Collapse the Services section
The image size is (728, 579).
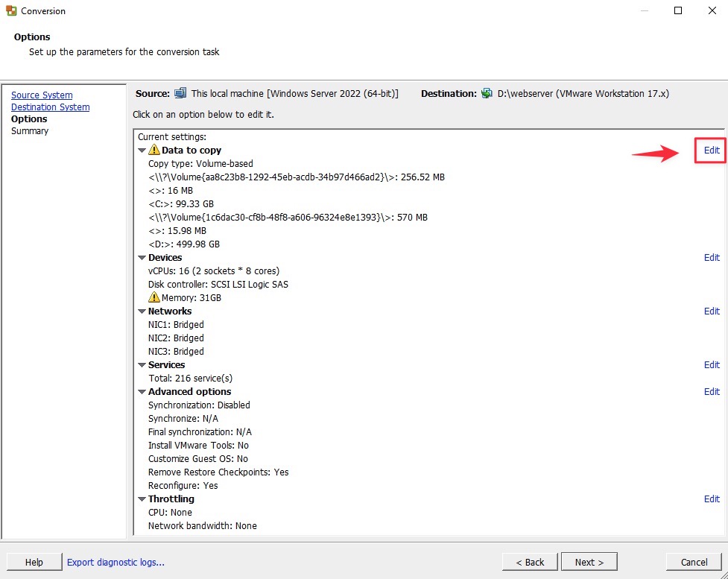pos(142,365)
